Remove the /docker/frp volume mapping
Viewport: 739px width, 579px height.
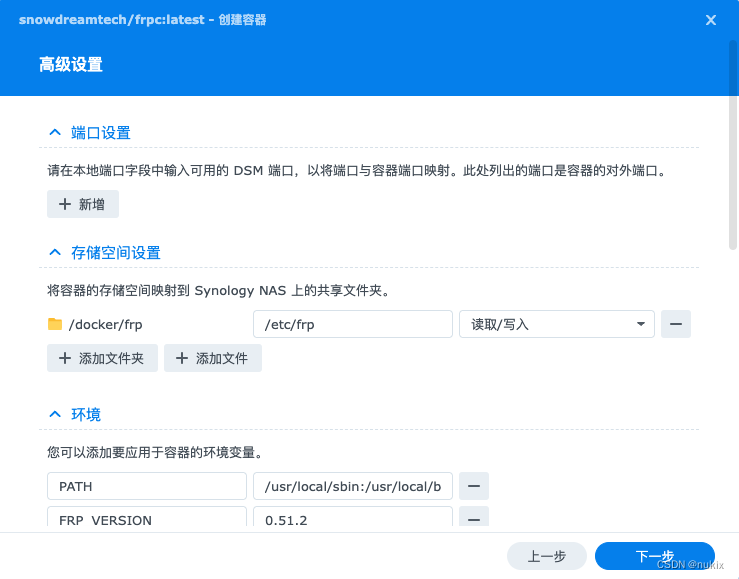[x=676, y=324]
